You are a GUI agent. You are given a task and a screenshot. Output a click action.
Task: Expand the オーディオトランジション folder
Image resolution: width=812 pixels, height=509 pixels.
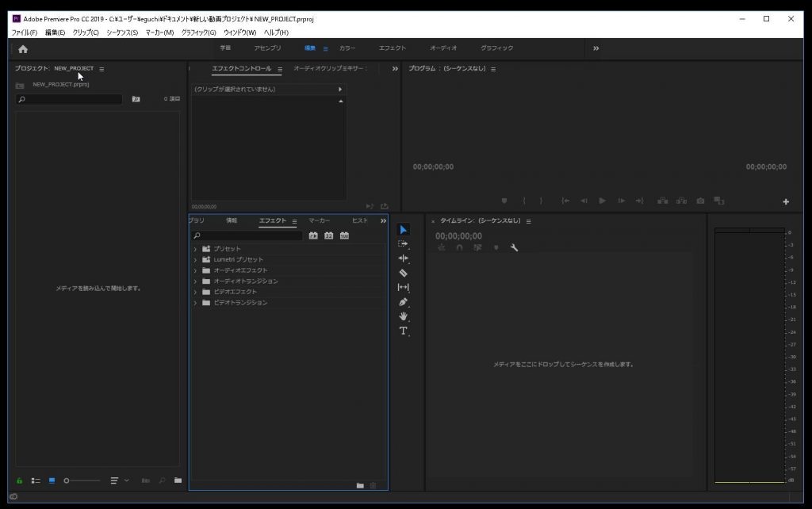coord(195,281)
